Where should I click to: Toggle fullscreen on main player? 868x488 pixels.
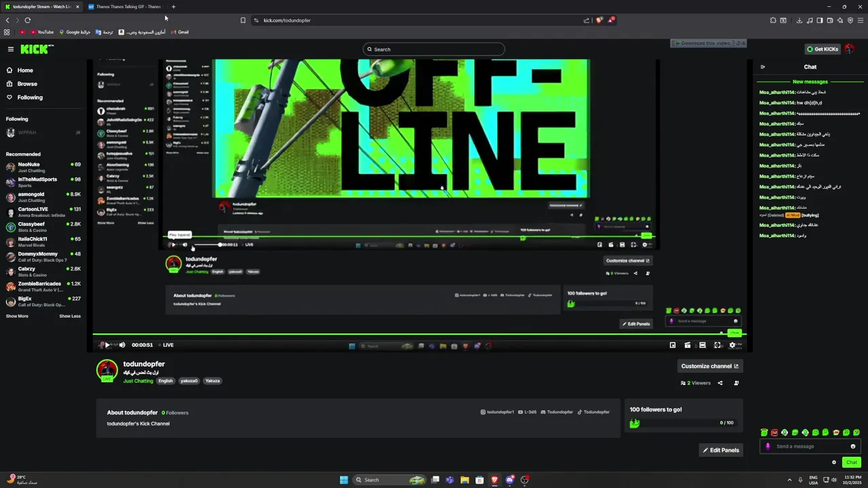point(717,345)
